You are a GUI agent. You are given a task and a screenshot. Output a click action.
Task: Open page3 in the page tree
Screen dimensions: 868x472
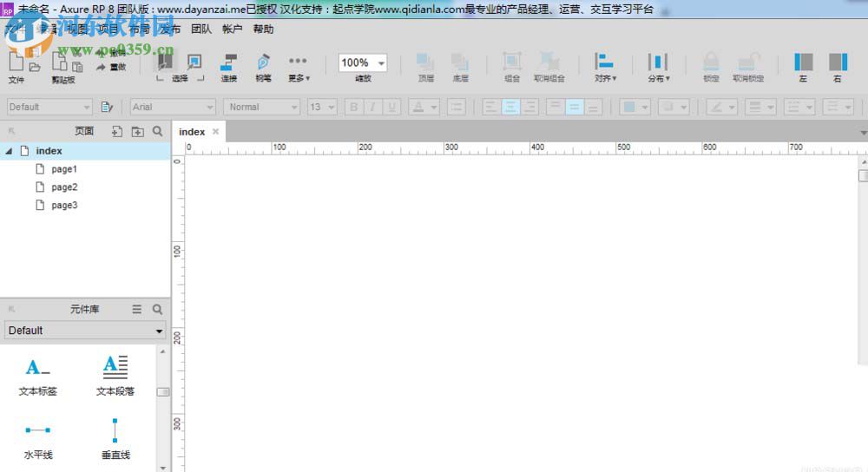(64, 206)
